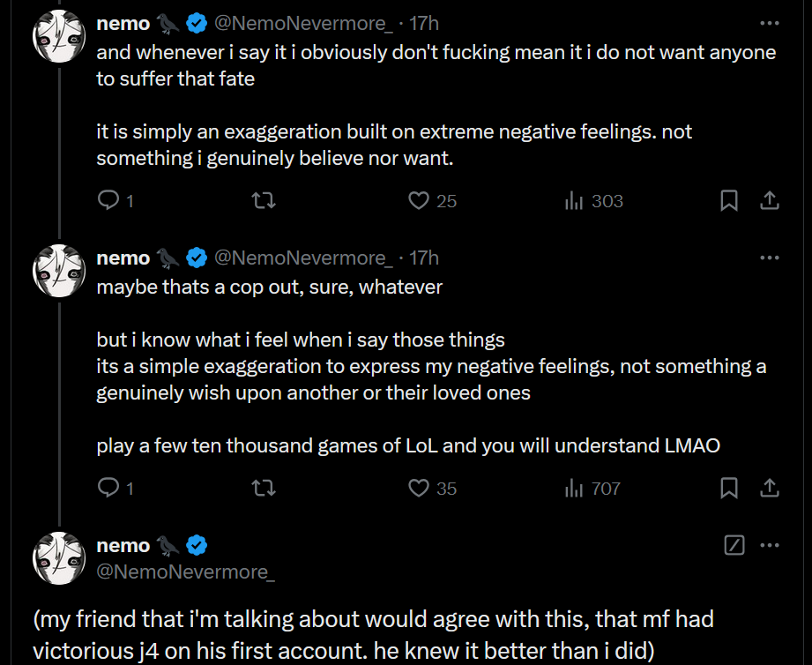
Task: Like the tweet with 25 likes
Action: pos(420,201)
